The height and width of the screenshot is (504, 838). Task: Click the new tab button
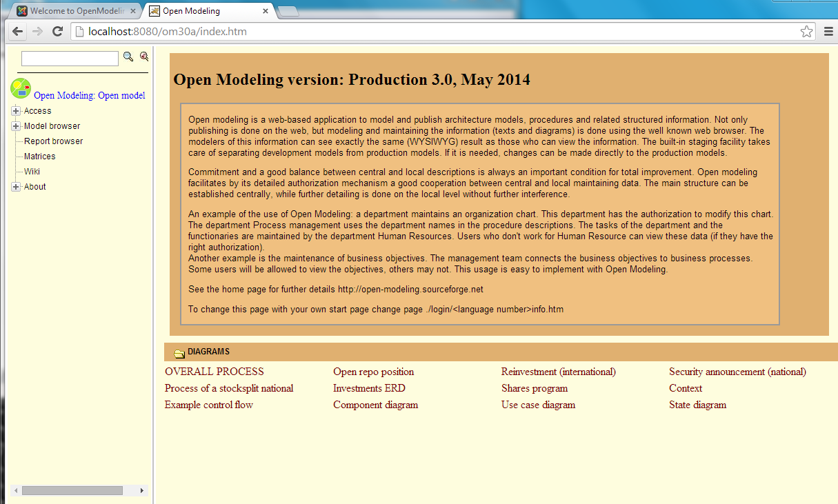pos(288,10)
